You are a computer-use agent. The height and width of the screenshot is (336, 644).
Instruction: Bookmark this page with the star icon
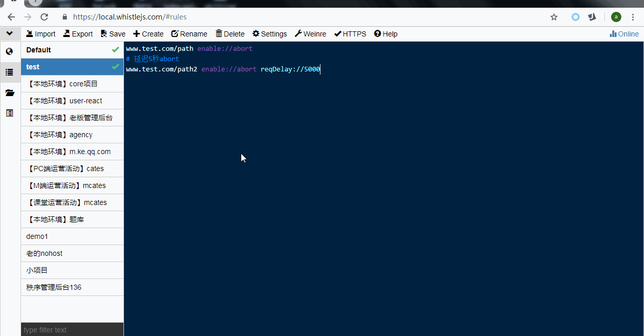(554, 17)
